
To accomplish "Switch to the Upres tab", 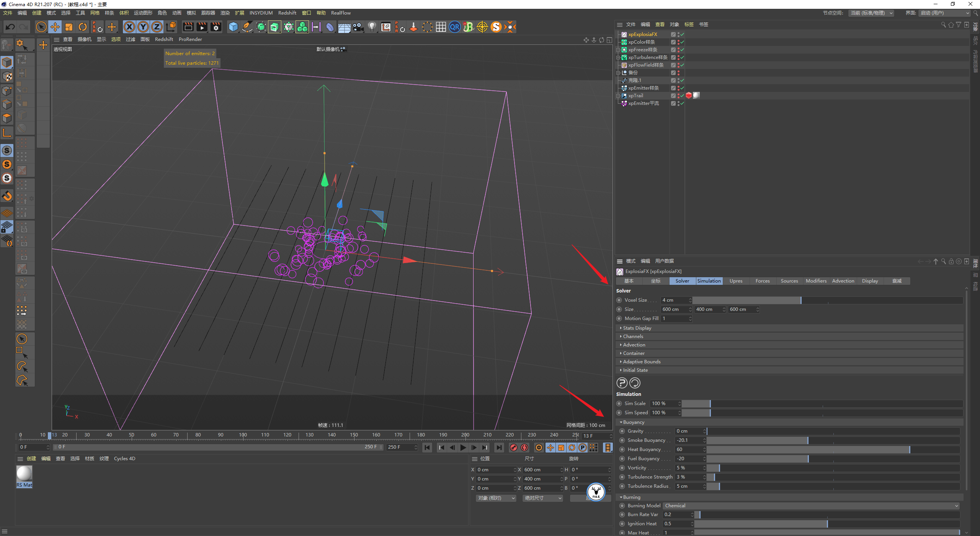I will coord(736,281).
